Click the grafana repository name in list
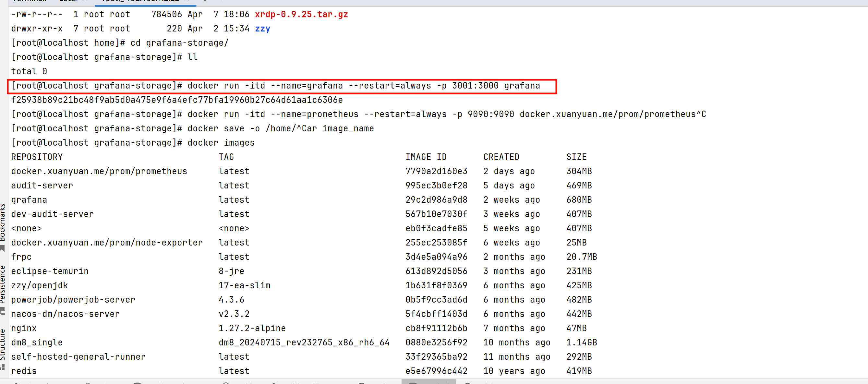Viewport: 868px width, 384px height. click(29, 200)
